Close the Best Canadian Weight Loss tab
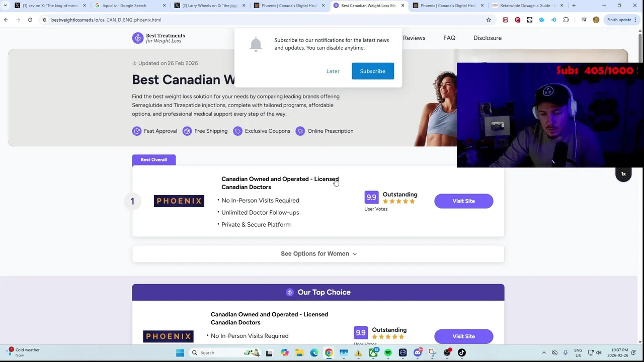The width and height of the screenshot is (644, 362). coord(403,6)
